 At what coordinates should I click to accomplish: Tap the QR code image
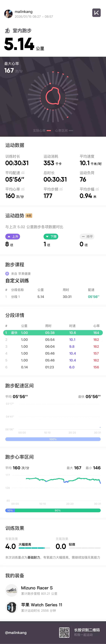pos(64,632)
